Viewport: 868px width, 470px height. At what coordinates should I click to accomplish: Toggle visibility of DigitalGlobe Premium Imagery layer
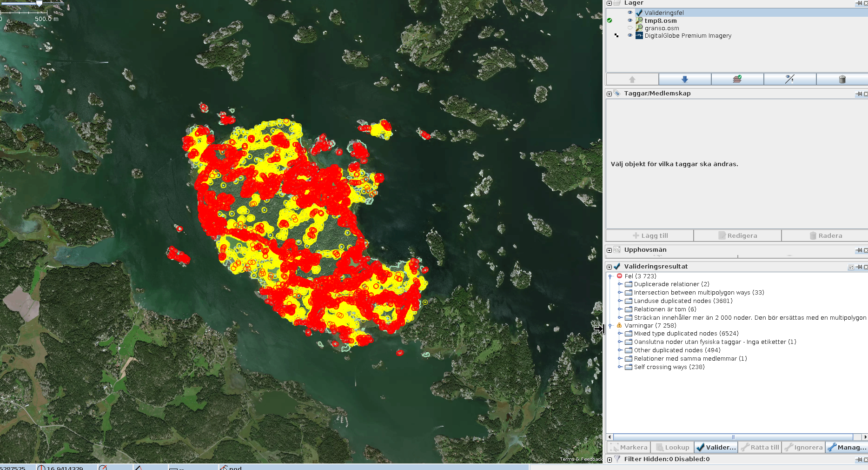[630, 35]
